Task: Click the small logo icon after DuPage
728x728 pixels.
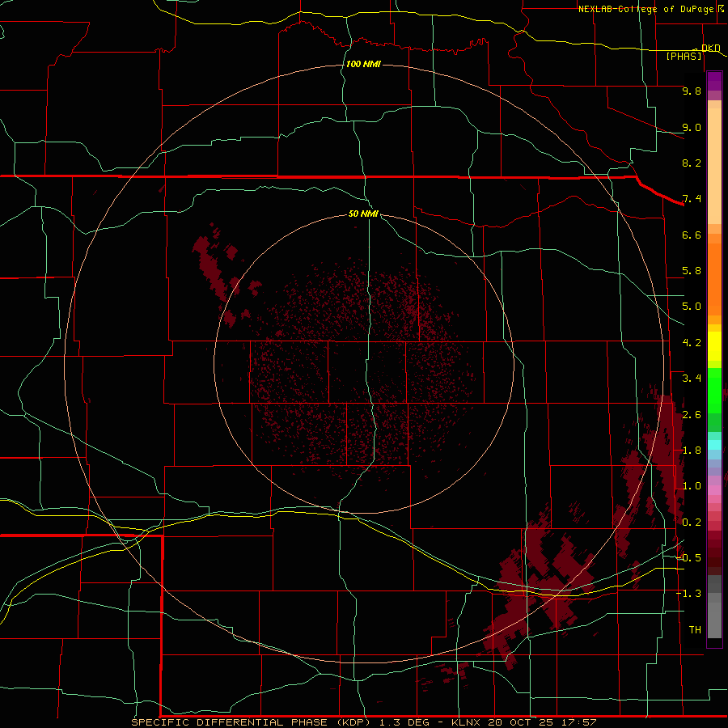Action: pyautogui.click(x=721, y=8)
